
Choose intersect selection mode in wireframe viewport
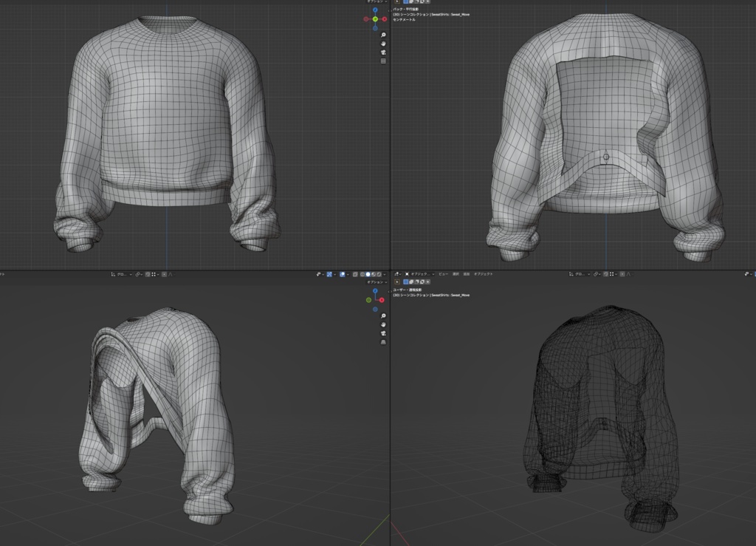(427, 281)
